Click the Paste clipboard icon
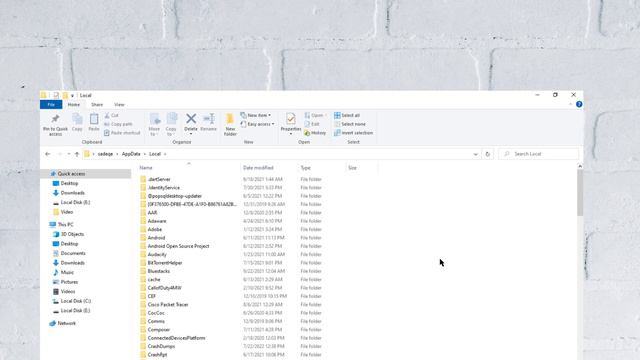Image resolution: width=640 pixels, height=360 pixels. pos(94,119)
